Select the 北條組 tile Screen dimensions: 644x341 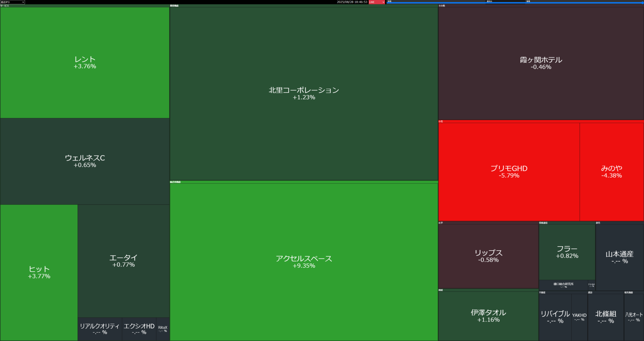[606, 317]
